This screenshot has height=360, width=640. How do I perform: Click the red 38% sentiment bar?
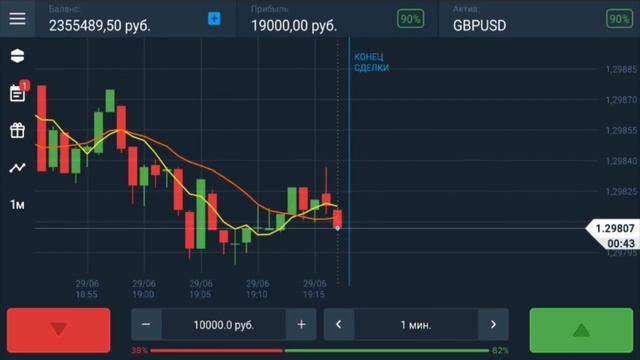coord(217,350)
